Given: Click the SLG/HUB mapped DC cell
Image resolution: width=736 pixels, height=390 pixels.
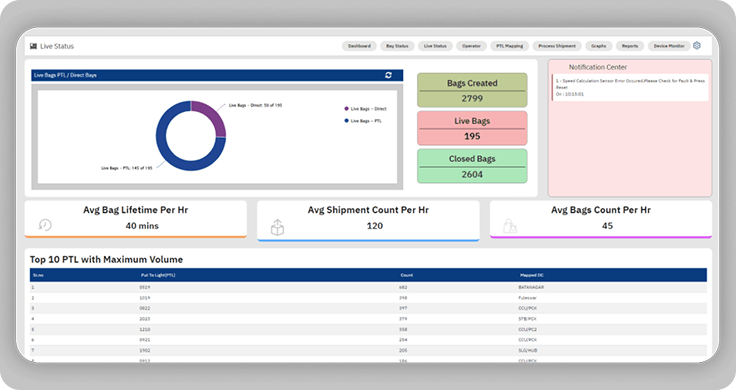Looking at the screenshot, I should tap(528, 351).
